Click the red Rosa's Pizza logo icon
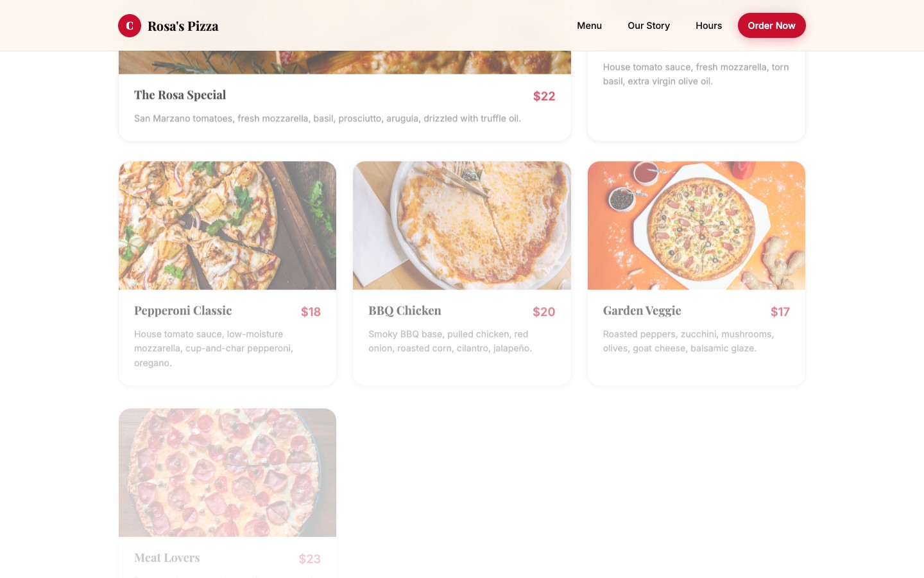 [130, 26]
